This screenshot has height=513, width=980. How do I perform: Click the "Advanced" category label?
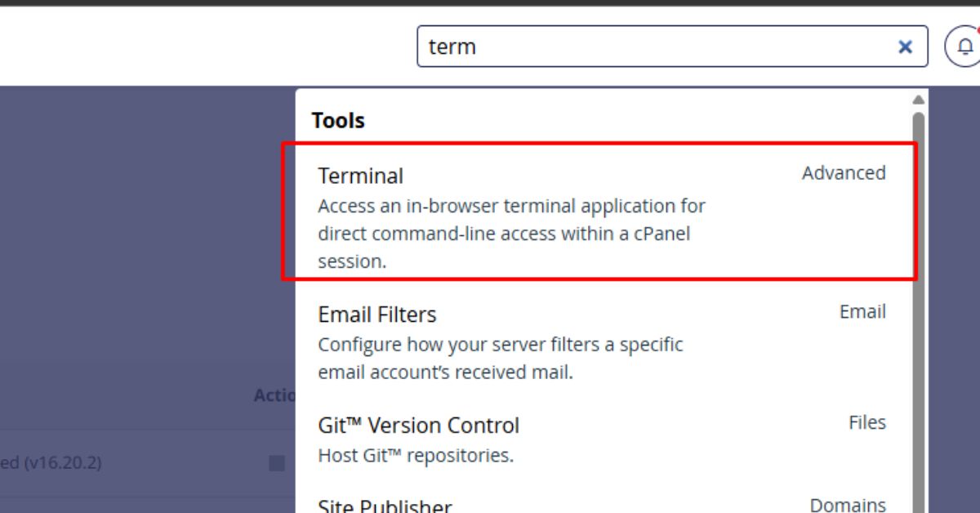click(x=844, y=173)
